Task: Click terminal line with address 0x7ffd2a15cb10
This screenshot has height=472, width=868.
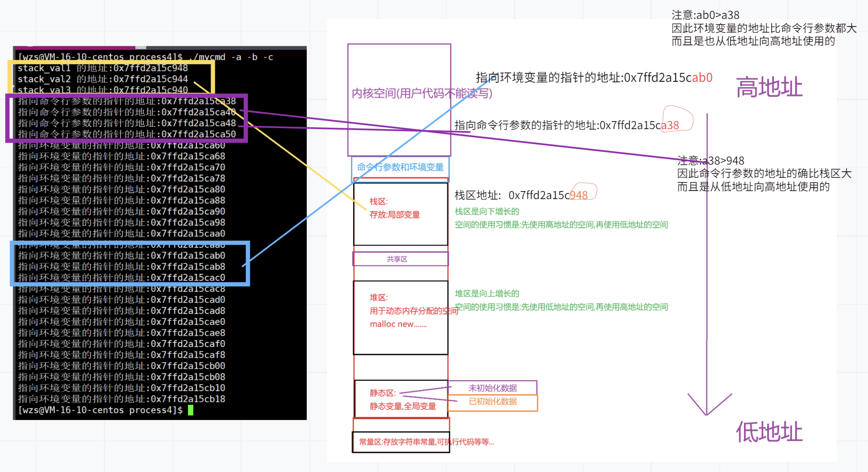Action: 122,388
